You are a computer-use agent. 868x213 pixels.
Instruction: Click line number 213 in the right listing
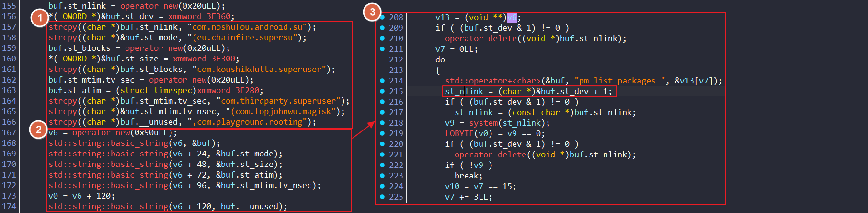[396, 70]
